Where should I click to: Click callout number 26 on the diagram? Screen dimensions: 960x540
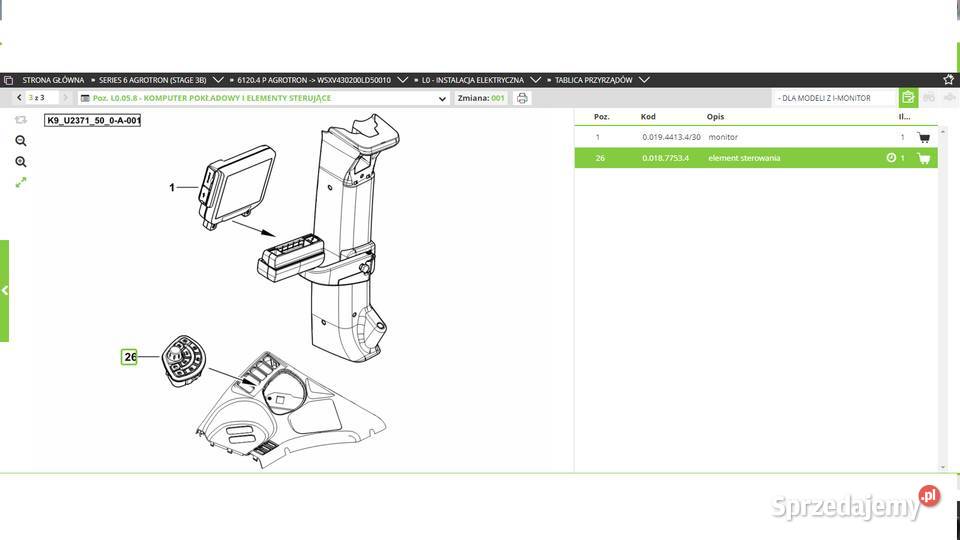click(x=129, y=357)
